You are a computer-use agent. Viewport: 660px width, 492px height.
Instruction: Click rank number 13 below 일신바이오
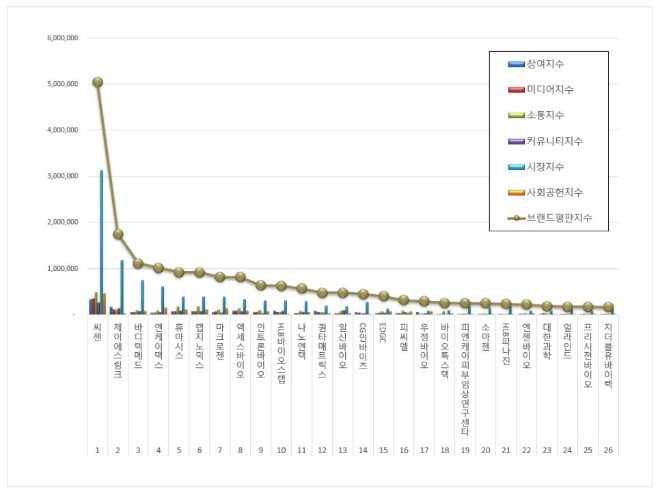pyautogui.click(x=342, y=450)
